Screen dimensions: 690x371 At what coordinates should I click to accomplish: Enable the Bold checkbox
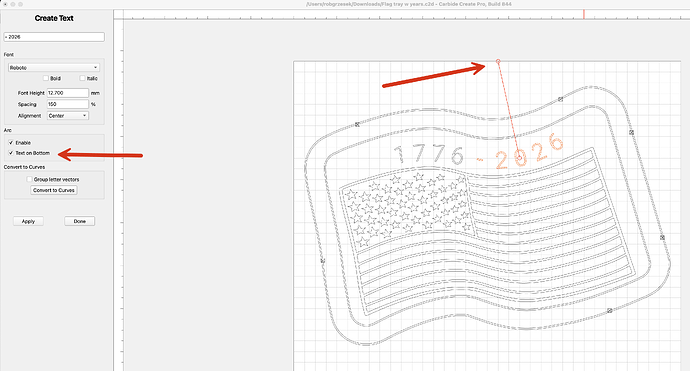click(x=46, y=78)
